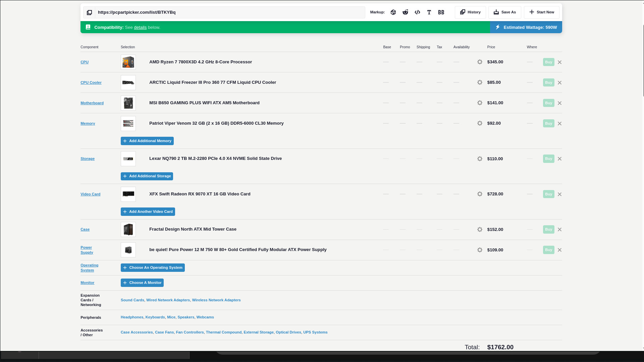644x362 pixels.
Task: Open price settings gear for the MSI B650 motherboard
Action: coord(480,103)
